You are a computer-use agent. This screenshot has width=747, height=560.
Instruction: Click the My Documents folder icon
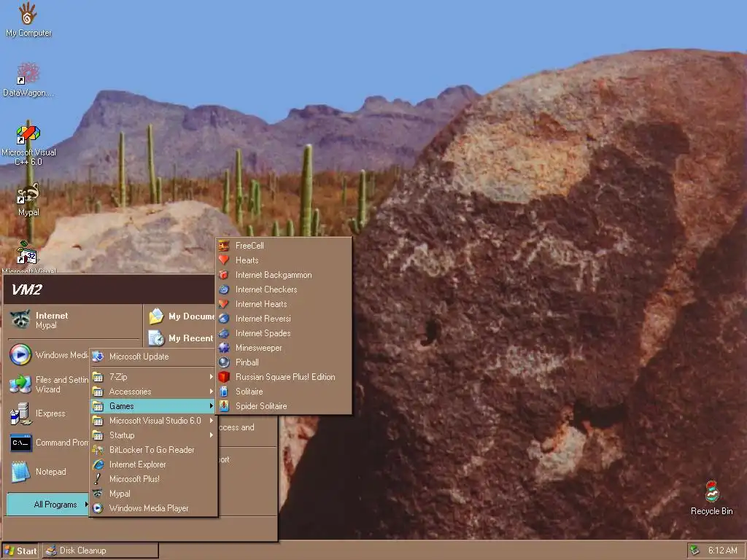156,316
